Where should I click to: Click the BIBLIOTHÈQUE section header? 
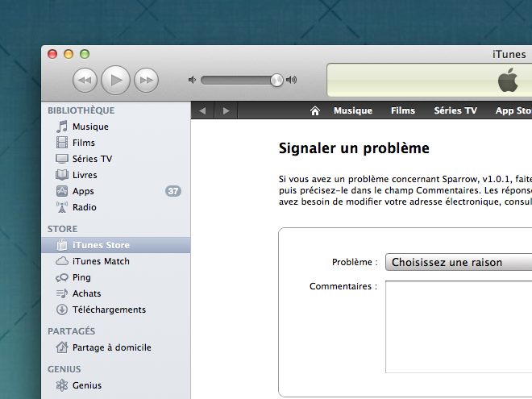tap(81, 110)
